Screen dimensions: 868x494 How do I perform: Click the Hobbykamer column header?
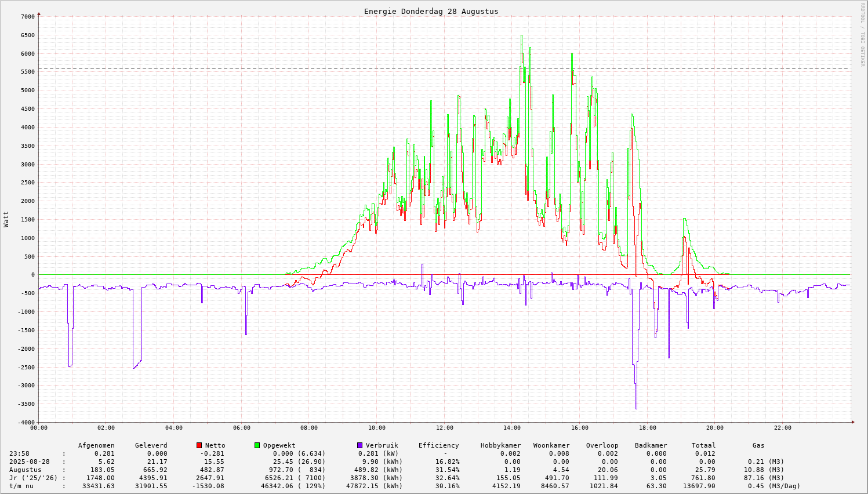[500, 445]
